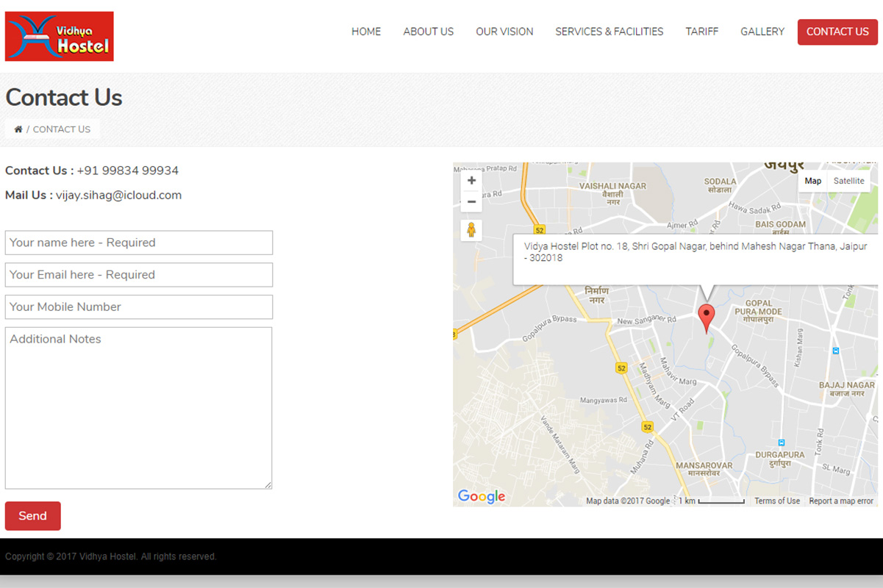Click the Your name input field
This screenshot has height=588, width=883.
[139, 243]
